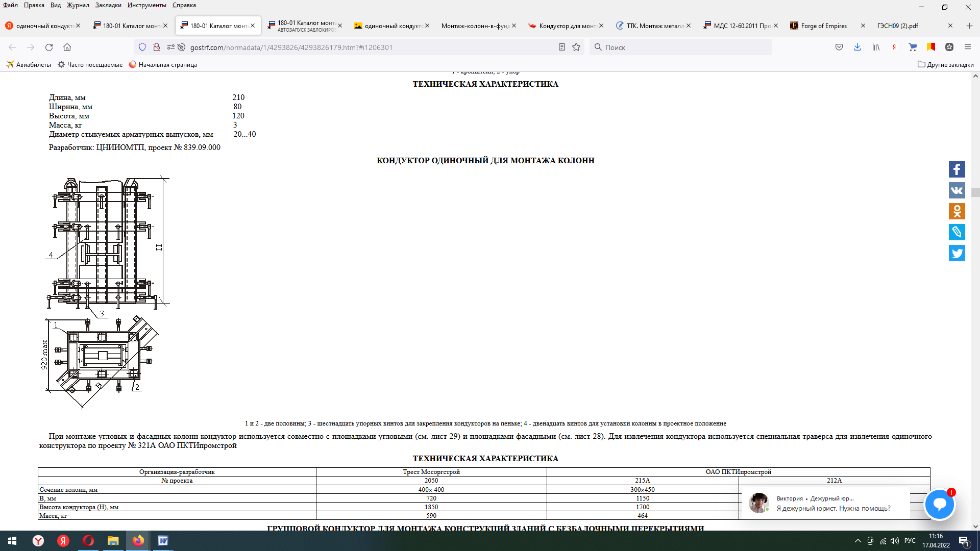Go to the Firefox home page icon
The width and height of the screenshot is (980, 551).
67,47
